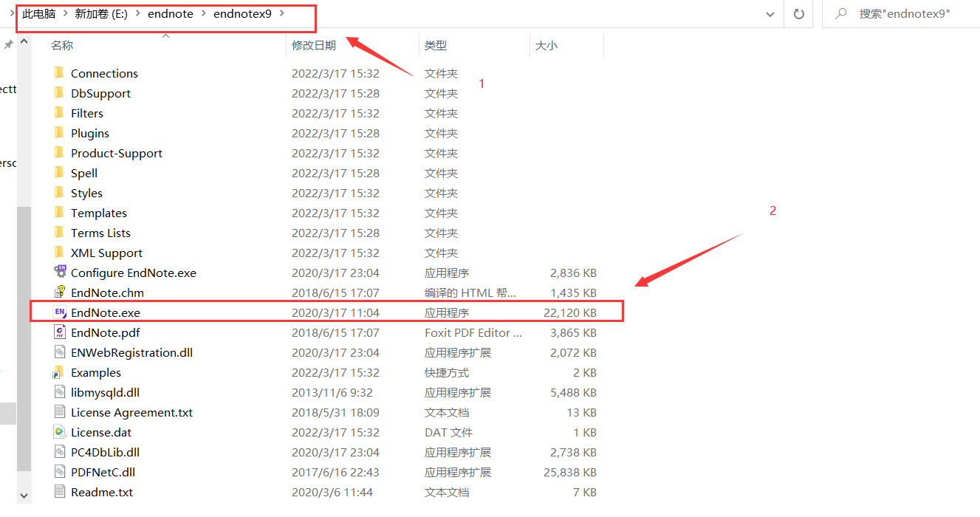Click date 2017/6/16 22:43
The width and height of the screenshot is (980, 517).
click(335, 472)
